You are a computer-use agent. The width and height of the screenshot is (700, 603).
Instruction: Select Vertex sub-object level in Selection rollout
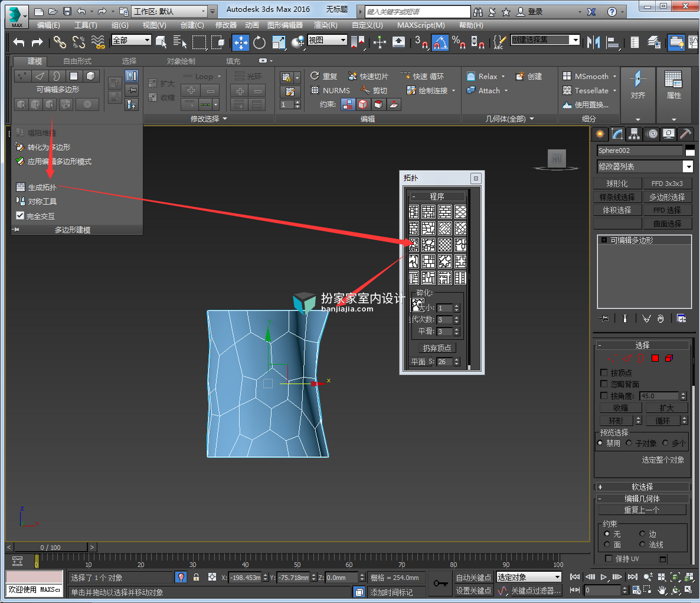613,358
